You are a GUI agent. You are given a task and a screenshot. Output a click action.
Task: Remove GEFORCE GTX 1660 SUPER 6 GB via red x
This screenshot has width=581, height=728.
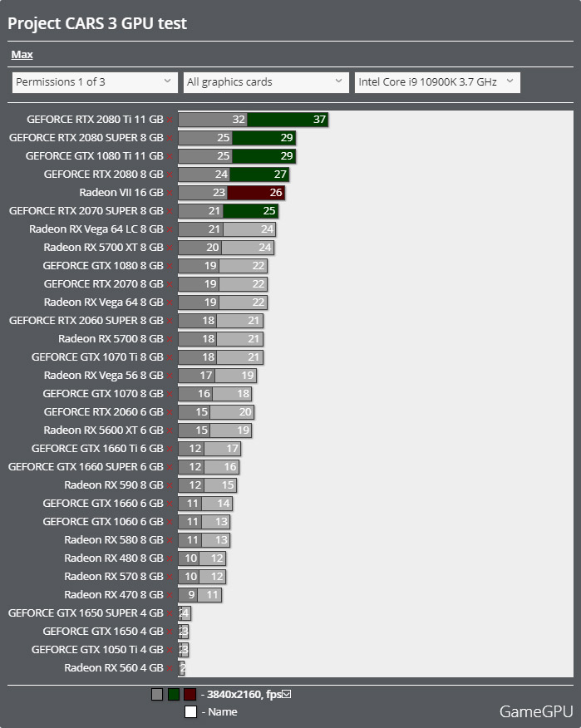point(170,467)
